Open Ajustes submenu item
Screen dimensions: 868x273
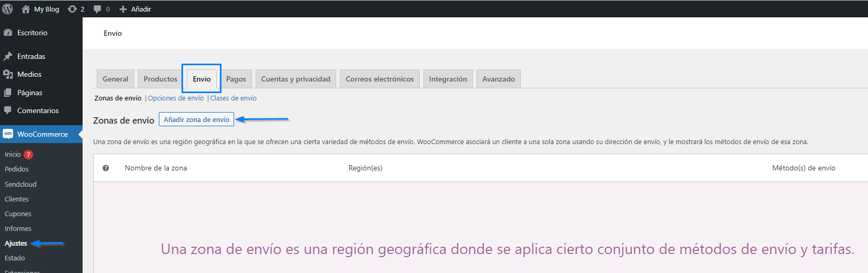16,243
